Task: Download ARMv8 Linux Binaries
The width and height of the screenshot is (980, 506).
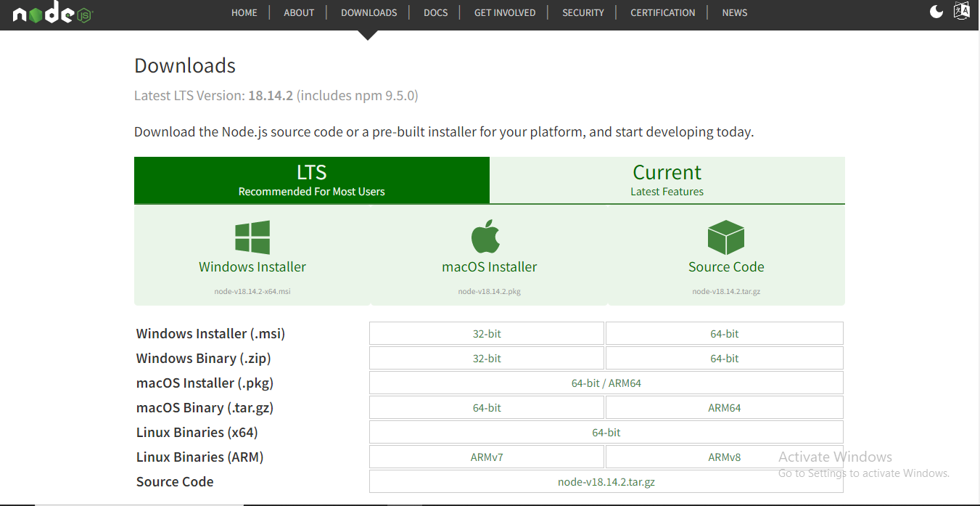Action: 725,457
